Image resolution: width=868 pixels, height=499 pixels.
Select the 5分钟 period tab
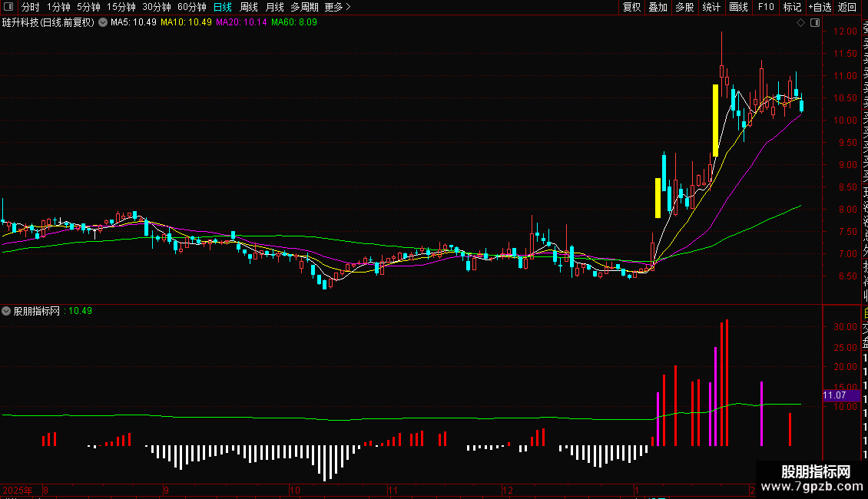coord(88,7)
